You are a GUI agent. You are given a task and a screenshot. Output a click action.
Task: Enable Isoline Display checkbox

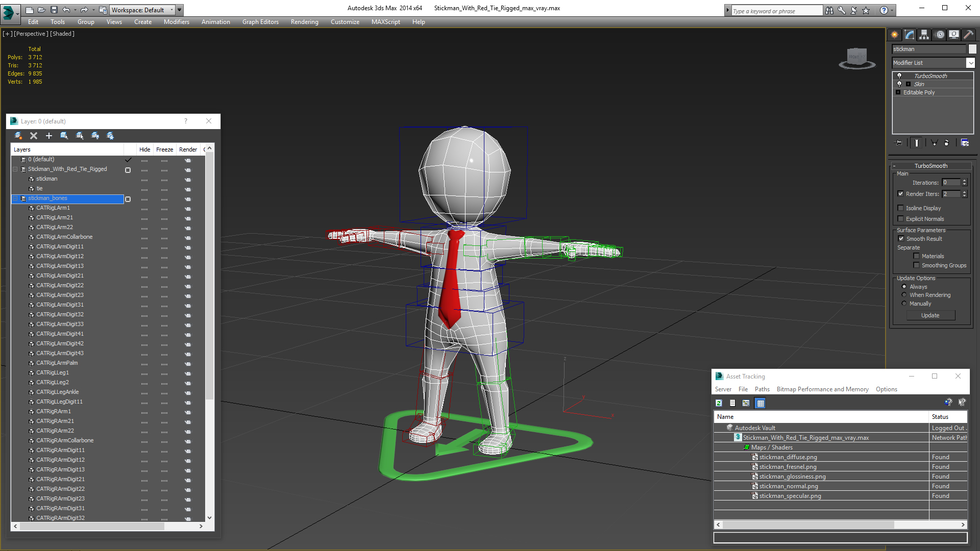click(x=901, y=208)
